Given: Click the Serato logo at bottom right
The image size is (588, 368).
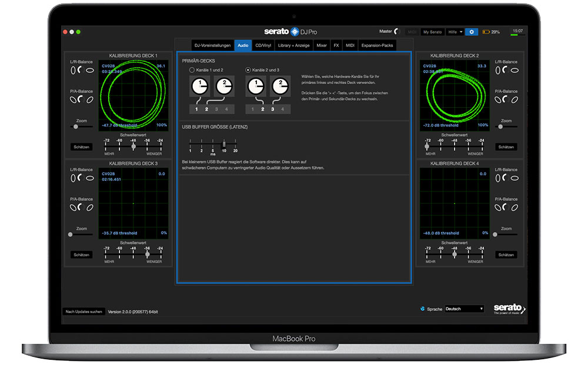Looking at the screenshot, I should (x=509, y=309).
